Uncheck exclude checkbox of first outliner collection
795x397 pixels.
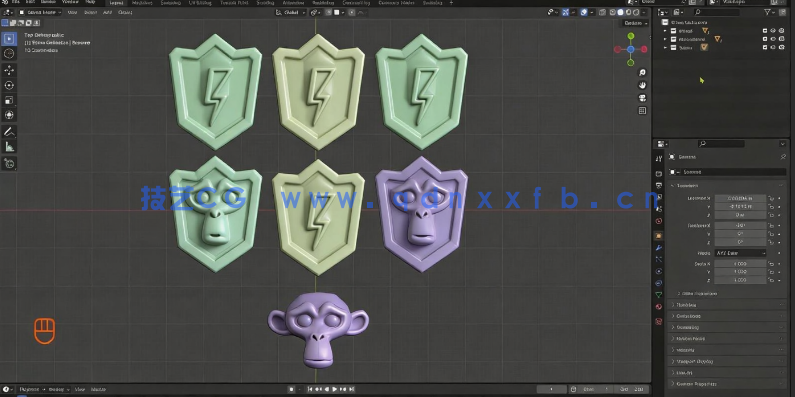coord(765,31)
